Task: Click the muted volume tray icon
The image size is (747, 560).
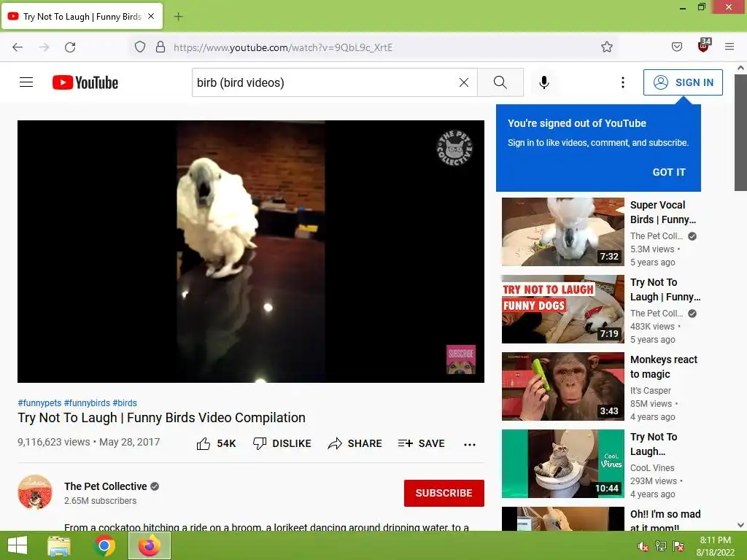Action: pyautogui.click(x=643, y=546)
